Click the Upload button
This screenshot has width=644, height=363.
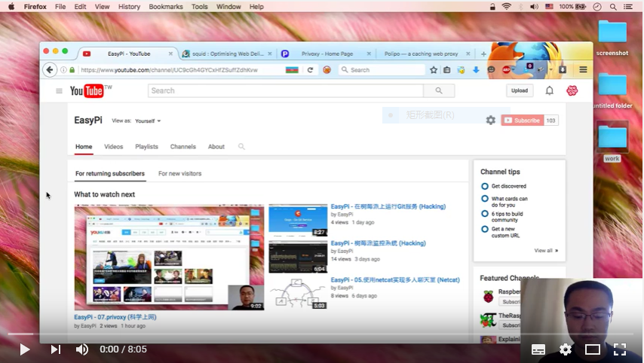520,90
